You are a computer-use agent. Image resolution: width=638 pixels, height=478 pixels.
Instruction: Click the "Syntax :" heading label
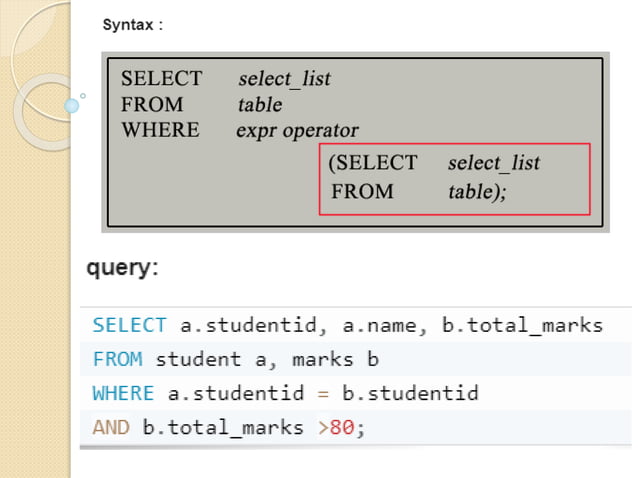pyautogui.click(x=133, y=26)
